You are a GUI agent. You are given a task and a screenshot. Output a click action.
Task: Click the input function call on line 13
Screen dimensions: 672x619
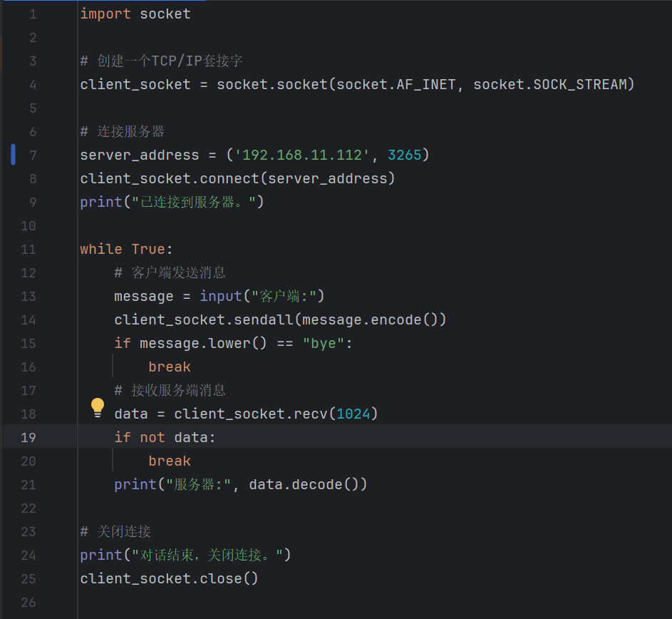tap(221, 296)
